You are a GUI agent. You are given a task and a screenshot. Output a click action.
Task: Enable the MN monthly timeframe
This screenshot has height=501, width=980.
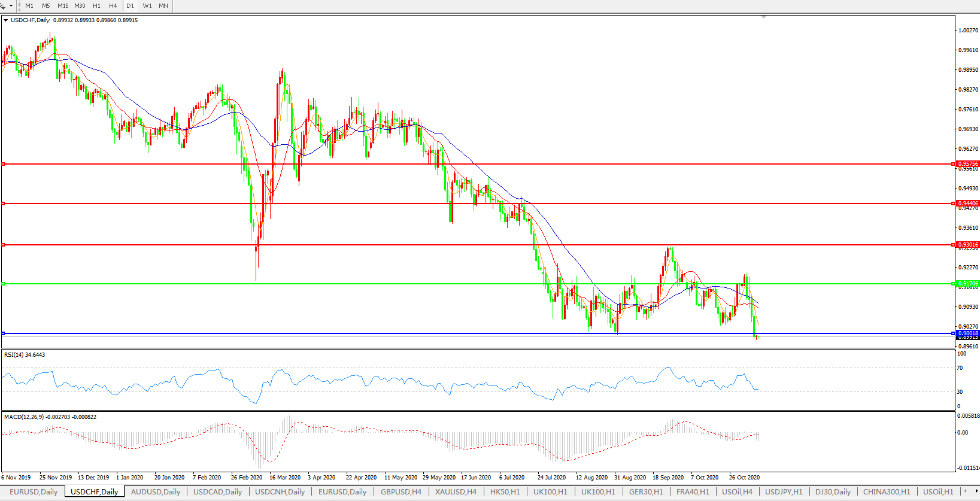[163, 6]
